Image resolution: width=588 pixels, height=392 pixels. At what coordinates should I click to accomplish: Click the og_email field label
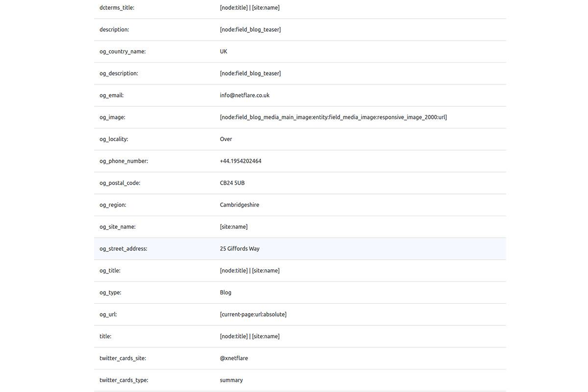[112, 95]
